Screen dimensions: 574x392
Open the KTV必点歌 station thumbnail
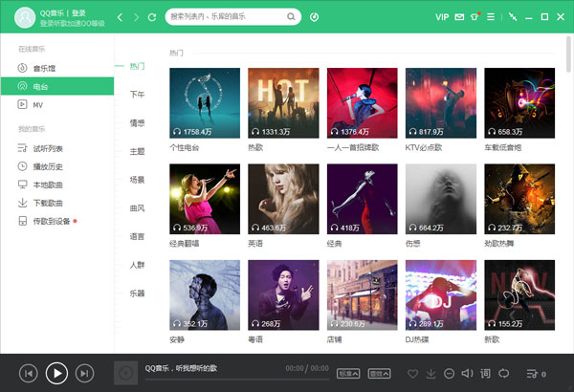click(441, 103)
